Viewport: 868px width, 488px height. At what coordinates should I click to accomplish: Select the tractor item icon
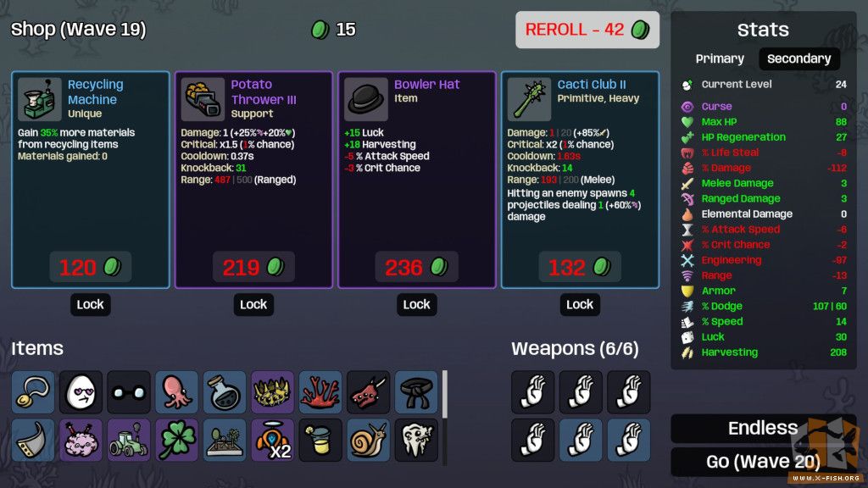pos(129,441)
